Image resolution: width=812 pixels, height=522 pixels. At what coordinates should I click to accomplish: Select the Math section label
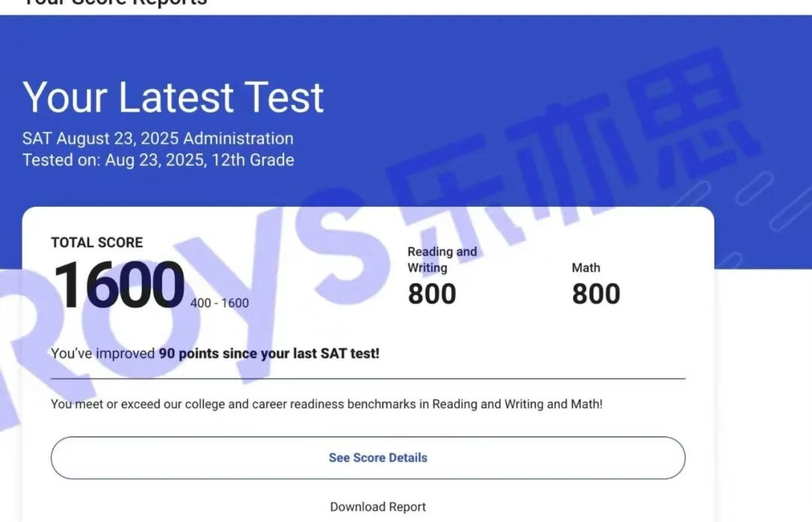point(586,268)
